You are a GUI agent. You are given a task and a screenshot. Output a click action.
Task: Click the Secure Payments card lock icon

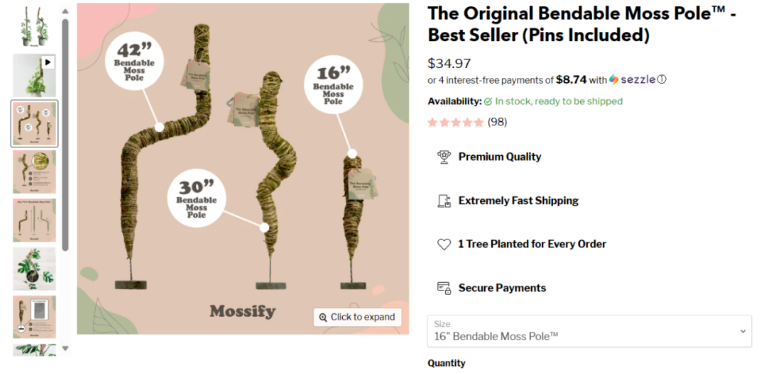coord(444,288)
